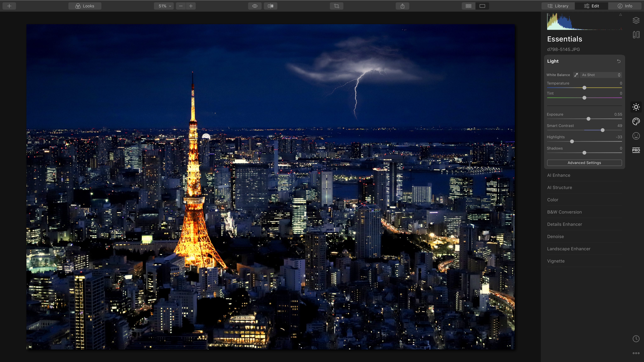Click the Advanced Settings button
Viewport: 644px width, 362px height.
tap(584, 163)
